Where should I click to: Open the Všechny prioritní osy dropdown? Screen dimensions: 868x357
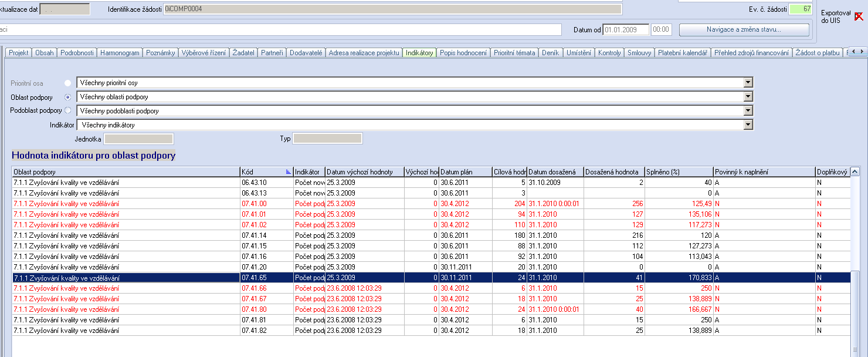(748, 83)
